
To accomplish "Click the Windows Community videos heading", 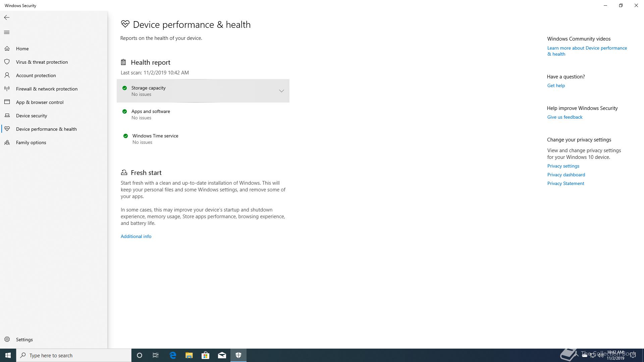I will 579,39.
